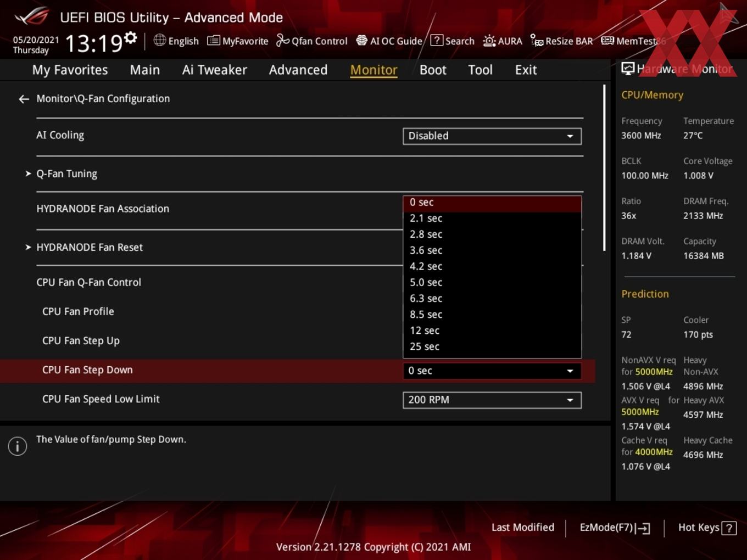Click EzMode exit arrow icon
This screenshot has width=747, height=560.
[643, 528]
